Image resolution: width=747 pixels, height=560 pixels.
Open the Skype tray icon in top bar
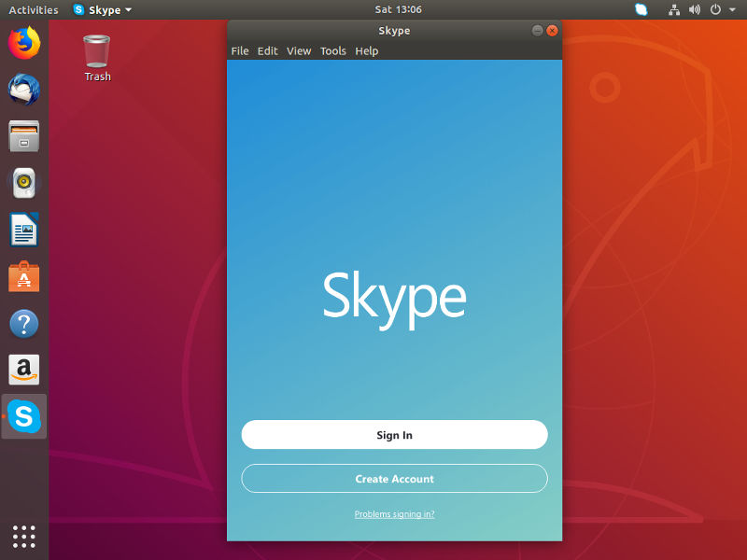[x=641, y=9]
